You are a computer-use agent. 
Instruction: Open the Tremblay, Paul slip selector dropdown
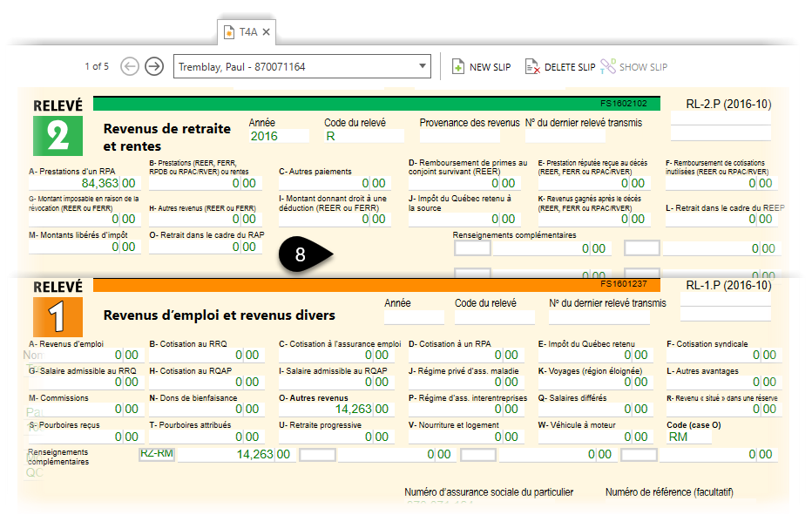click(x=423, y=65)
